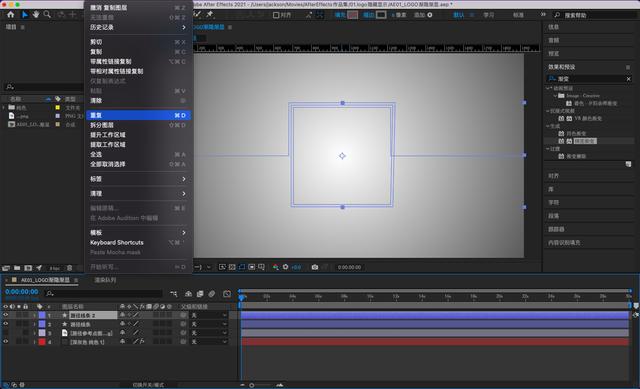Create a new folder in the Project panel
Image resolution: width=640 pixels, height=389 pixels.
click(x=17, y=268)
